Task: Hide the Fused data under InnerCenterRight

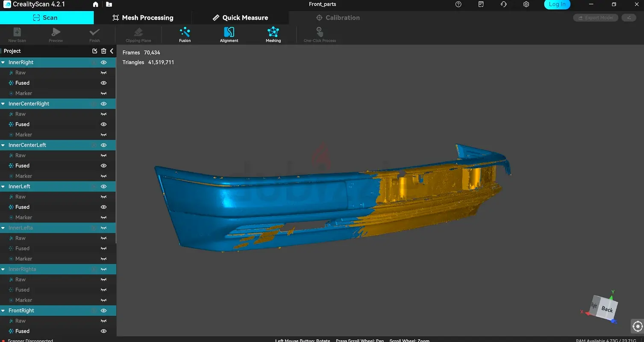Action: [103, 124]
